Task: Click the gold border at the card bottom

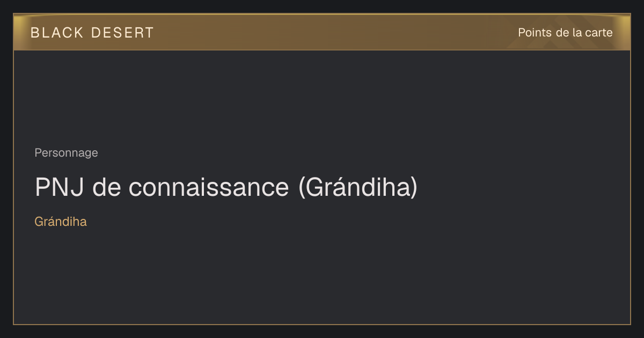Action: pos(322,324)
